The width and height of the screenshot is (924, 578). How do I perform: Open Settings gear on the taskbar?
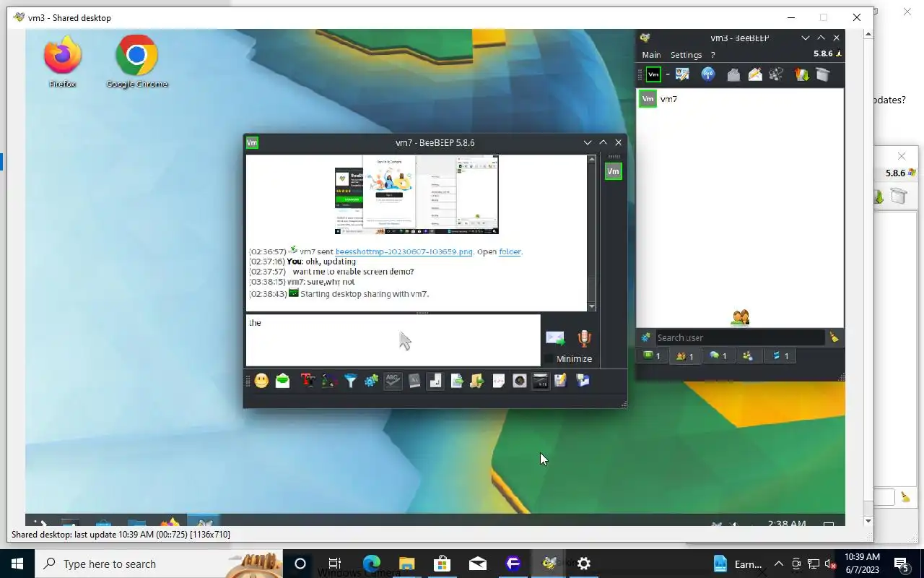pyautogui.click(x=584, y=564)
